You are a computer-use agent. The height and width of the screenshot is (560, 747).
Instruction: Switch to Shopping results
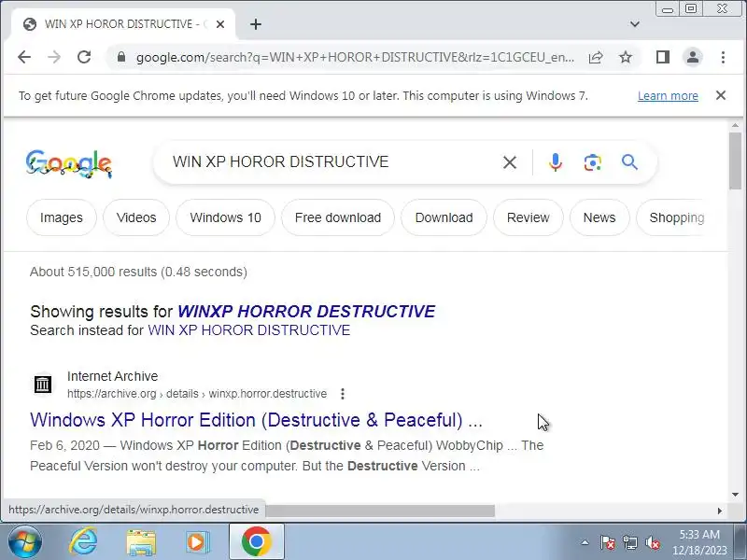[x=676, y=217]
